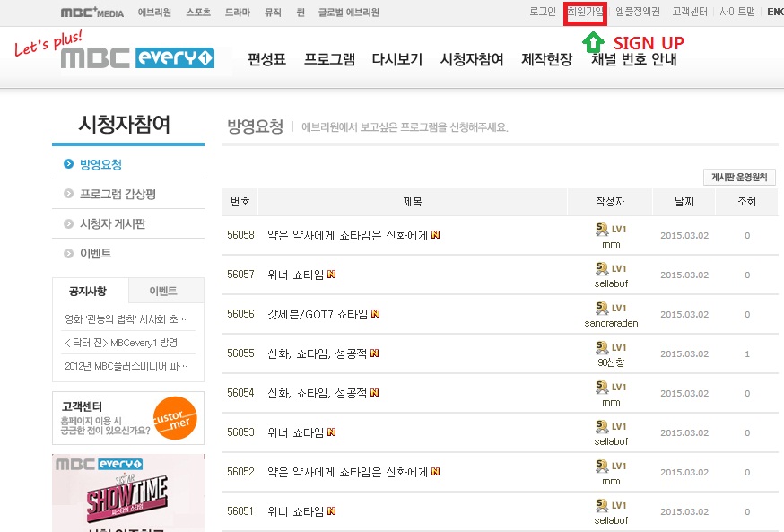Open the 고객센터 link in top bar
The height and width of the screenshot is (532, 784).
click(690, 12)
